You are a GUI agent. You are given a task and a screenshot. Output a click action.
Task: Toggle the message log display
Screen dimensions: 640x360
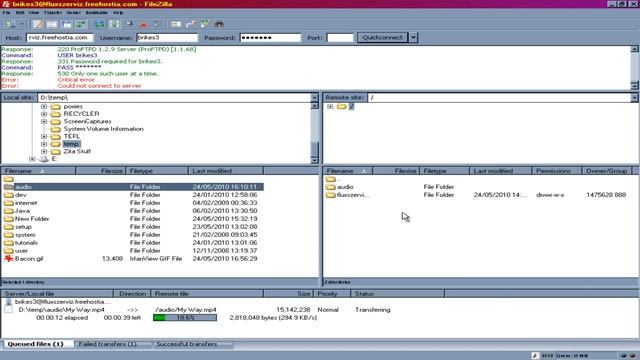tap(37, 24)
